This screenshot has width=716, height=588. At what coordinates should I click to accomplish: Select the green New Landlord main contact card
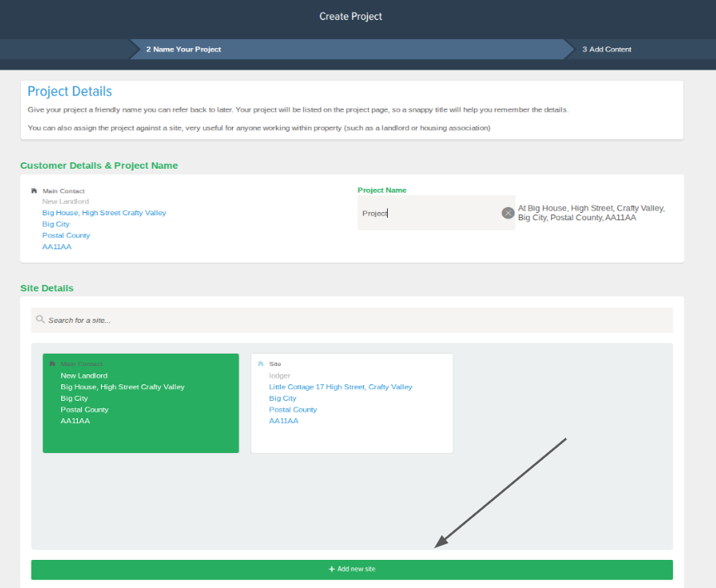pos(141,403)
